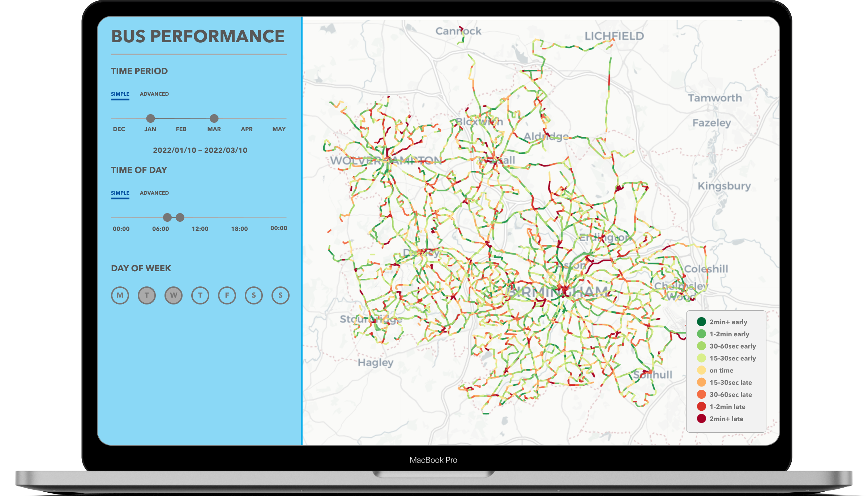Toggle Tuesday in the Day of Week selector
The width and height of the screenshot is (868, 497).
tap(146, 295)
